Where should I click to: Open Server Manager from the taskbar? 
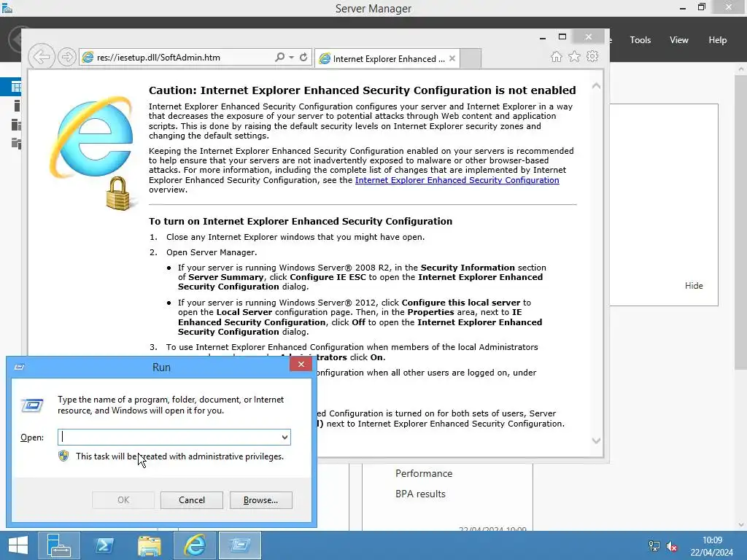[x=59, y=545]
